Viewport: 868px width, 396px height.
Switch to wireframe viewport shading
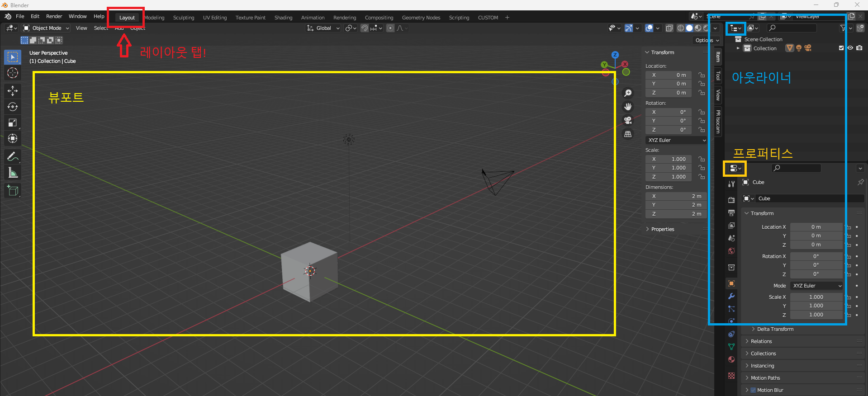[x=681, y=28]
